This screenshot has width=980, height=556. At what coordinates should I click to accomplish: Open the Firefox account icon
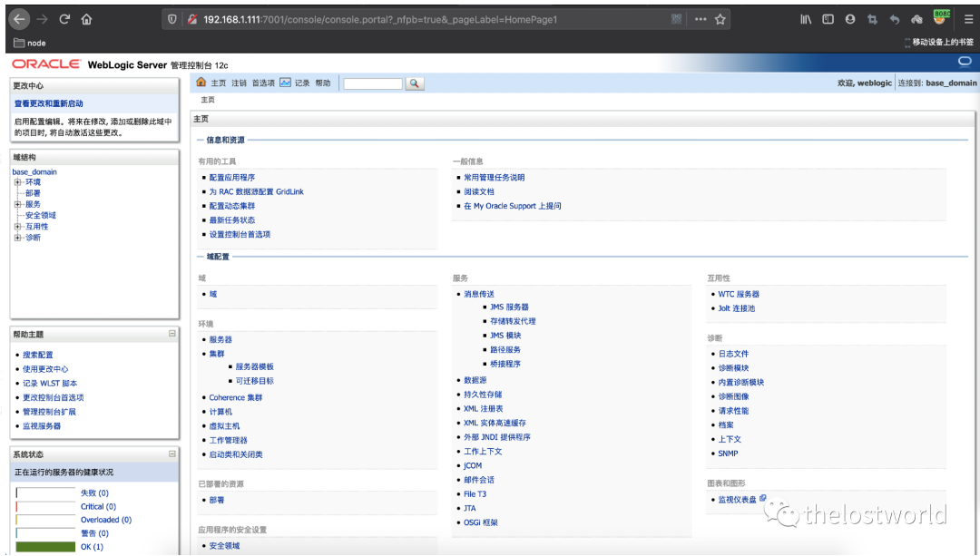pos(850,19)
